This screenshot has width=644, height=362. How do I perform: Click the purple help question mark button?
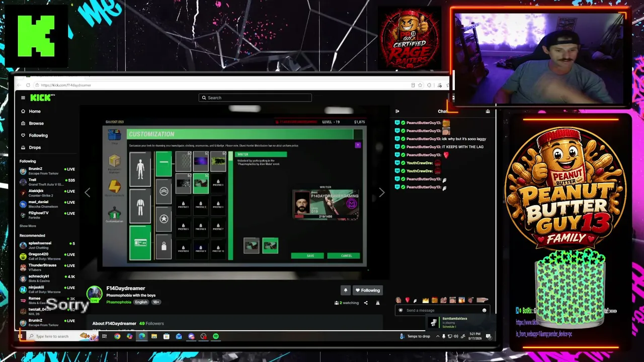pyautogui.click(x=358, y=145)
